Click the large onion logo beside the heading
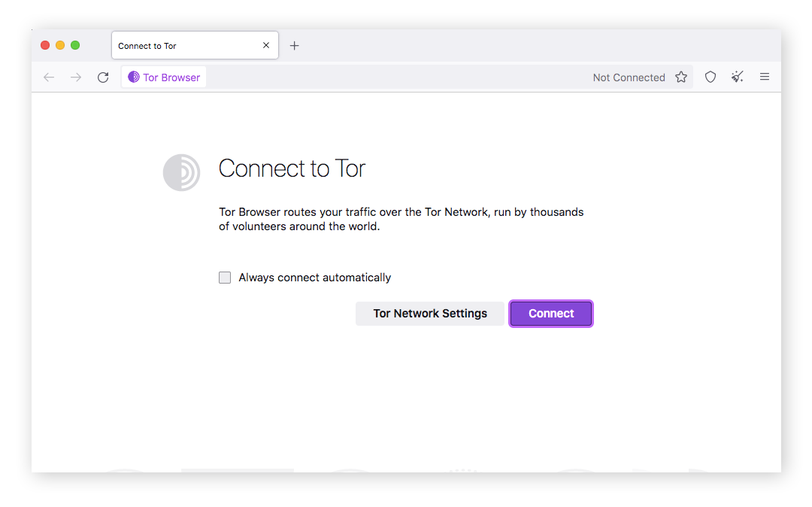The height and width of the screenshot is (507, 812). pos(181,172)
